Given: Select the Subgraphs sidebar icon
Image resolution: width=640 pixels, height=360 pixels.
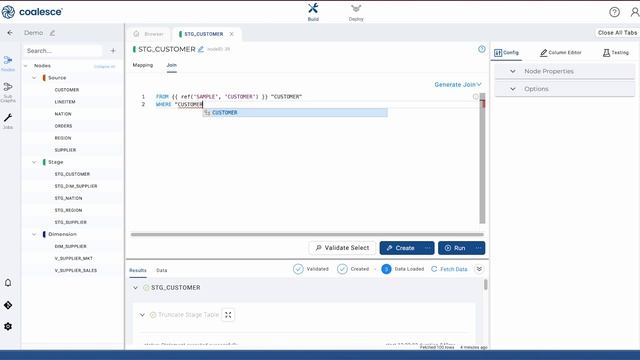Looking at the screenshot, I should point(8,92).
